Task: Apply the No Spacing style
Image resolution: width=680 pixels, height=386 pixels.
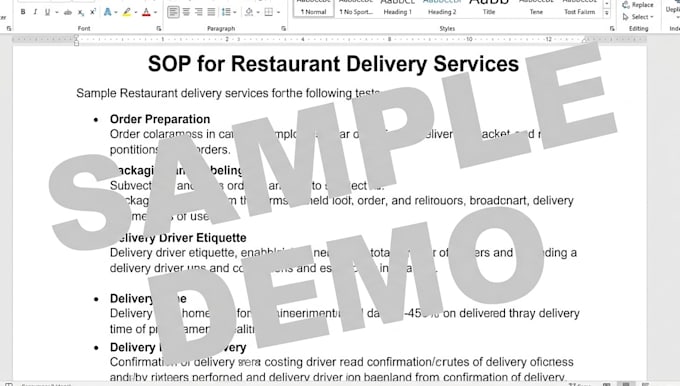Action: point(356,9)
